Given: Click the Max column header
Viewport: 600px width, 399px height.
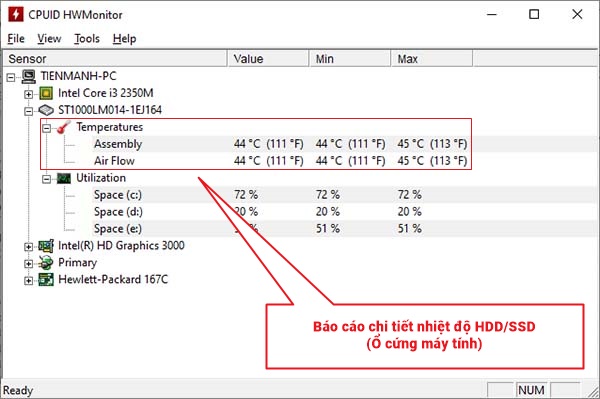Looking at the screenshot, I should point(431,59).
